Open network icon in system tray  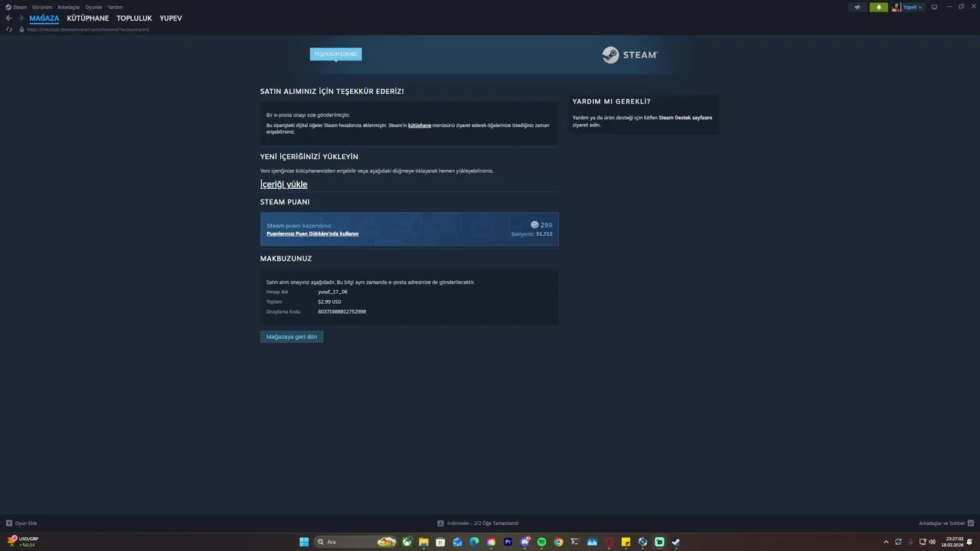point(922,542)
